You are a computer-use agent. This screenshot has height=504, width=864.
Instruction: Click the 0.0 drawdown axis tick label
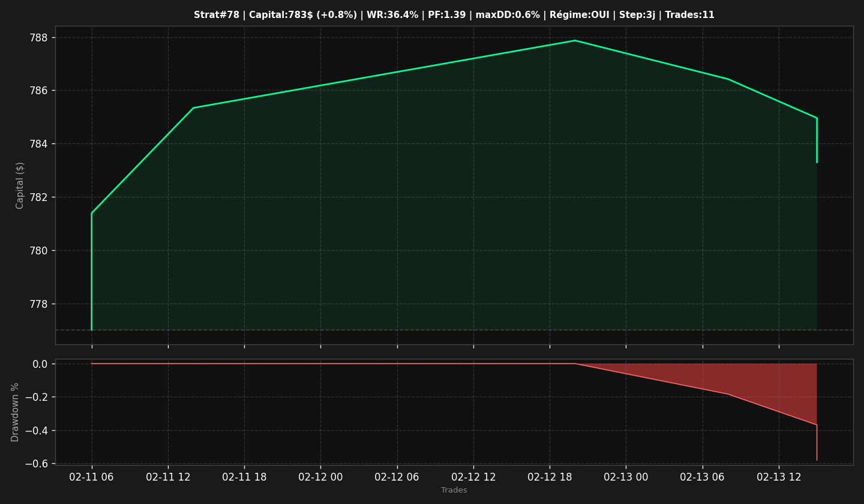click(x=40, y=364)
